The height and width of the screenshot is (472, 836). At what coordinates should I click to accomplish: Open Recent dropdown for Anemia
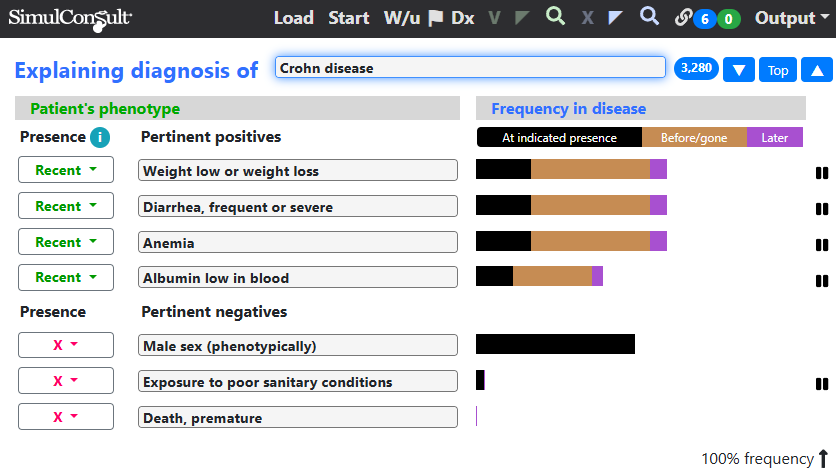click(66, 242)
